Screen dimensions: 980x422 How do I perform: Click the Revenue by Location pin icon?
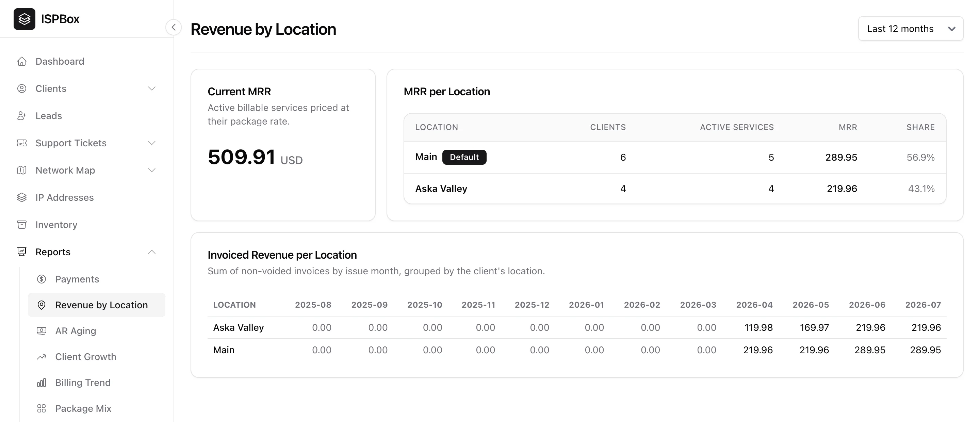[x=42, y=305]
